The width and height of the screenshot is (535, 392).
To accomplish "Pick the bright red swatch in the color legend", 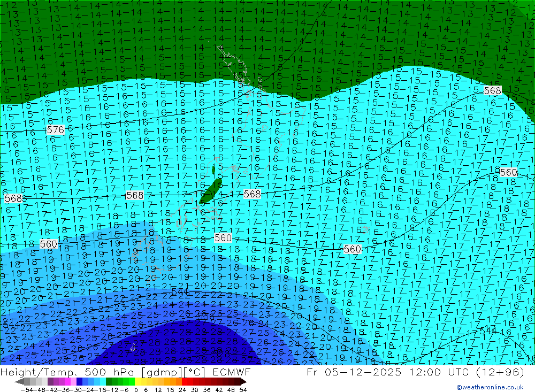I will click(x=188, y=382).
